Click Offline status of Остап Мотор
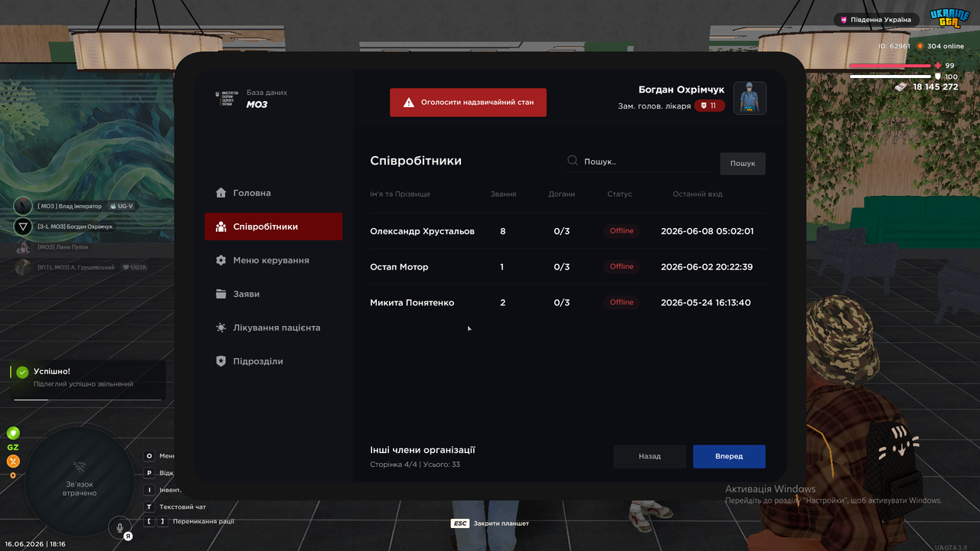Viewport: 980px width, 551px height. (622, 266)
